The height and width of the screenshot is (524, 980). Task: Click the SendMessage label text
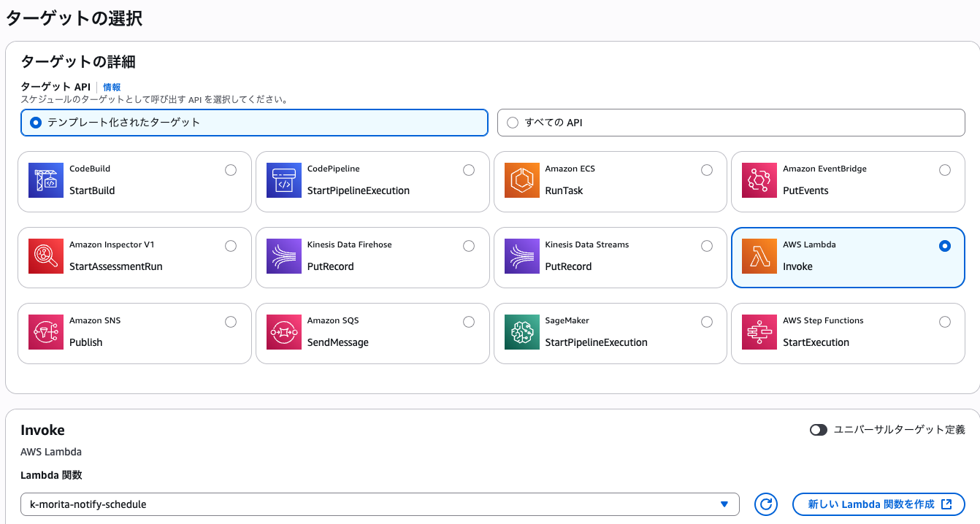tap(338, 342)
